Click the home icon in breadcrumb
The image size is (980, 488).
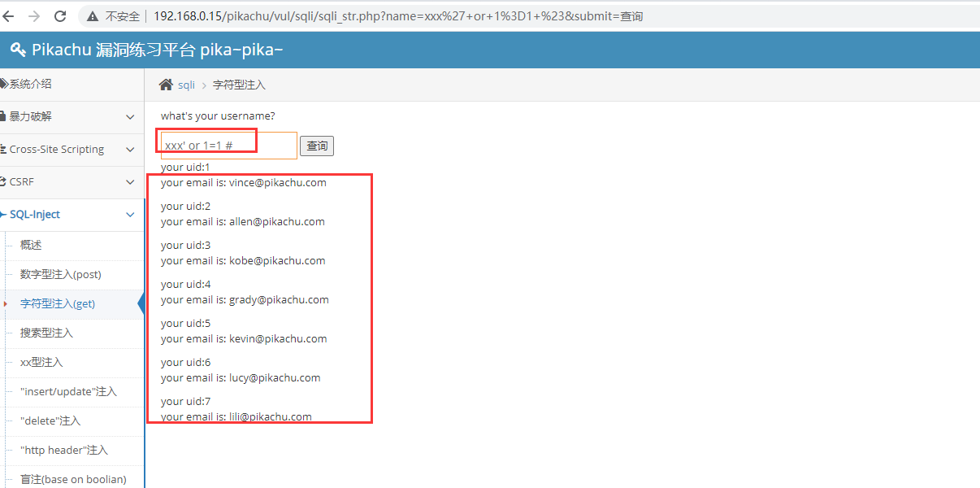166,85
